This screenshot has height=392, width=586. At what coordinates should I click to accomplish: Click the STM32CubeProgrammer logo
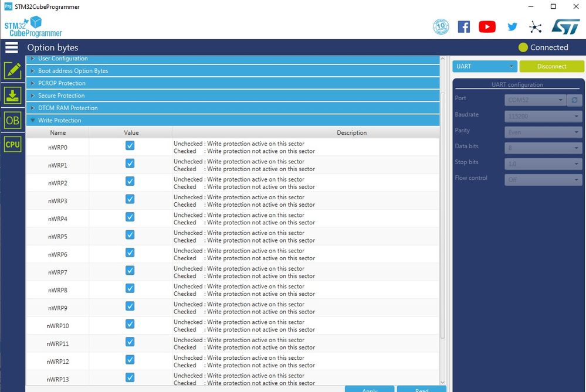[x=33, y=26]
